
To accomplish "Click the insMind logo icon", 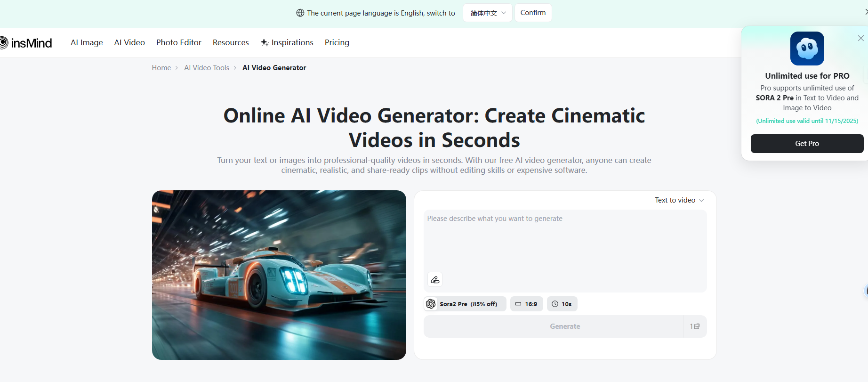I will click(x=4, y=43).
